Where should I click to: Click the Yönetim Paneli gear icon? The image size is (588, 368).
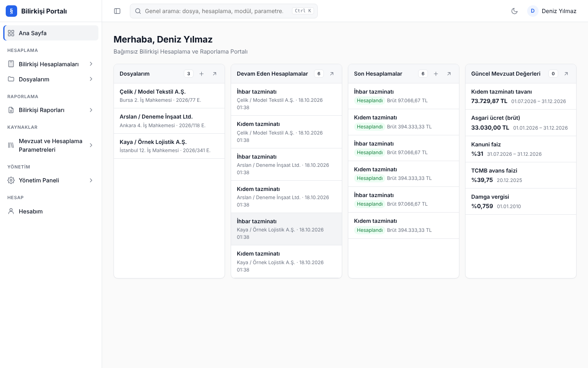[x=11, y=180]
